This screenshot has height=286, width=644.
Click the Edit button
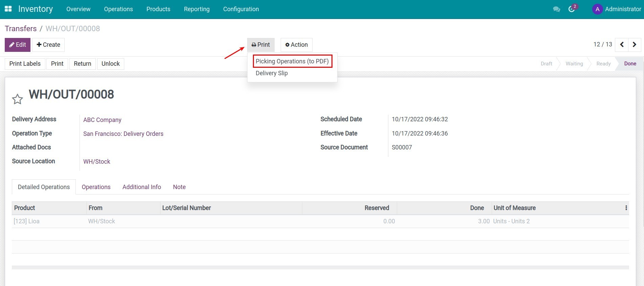(18, 45)
